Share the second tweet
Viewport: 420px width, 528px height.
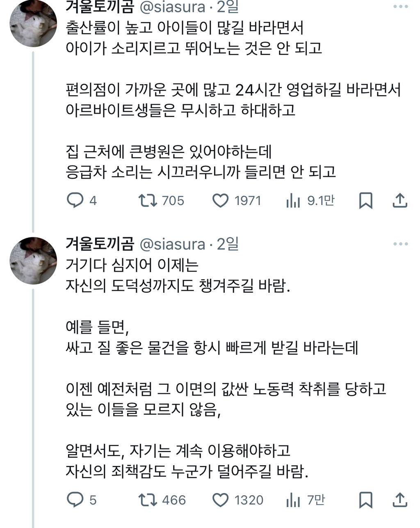(400, 500)
